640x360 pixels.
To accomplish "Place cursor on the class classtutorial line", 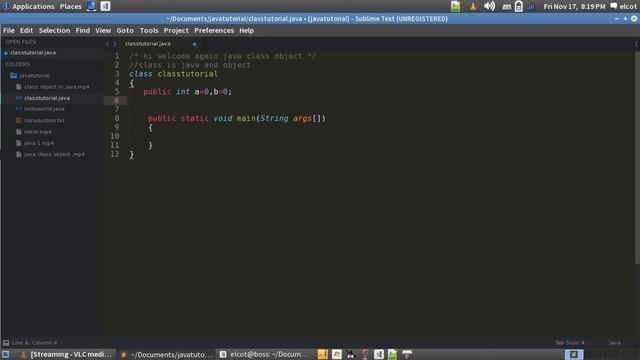I will click(173, 74).
